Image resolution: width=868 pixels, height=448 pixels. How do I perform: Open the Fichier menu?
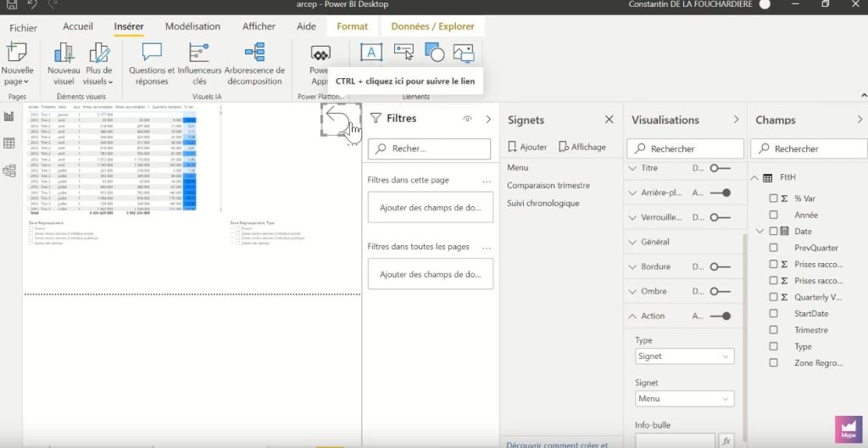pos(23,27)
